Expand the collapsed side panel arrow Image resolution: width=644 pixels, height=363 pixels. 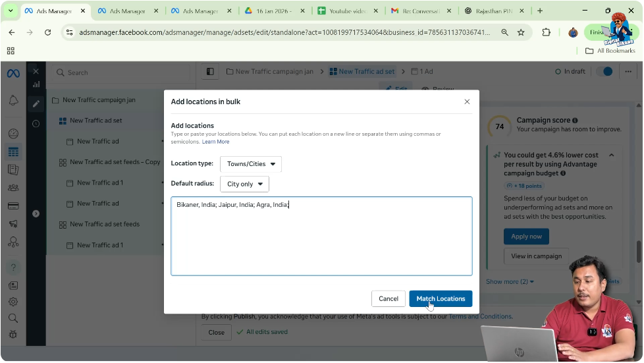pyautogui.click(x=36, y=213)
